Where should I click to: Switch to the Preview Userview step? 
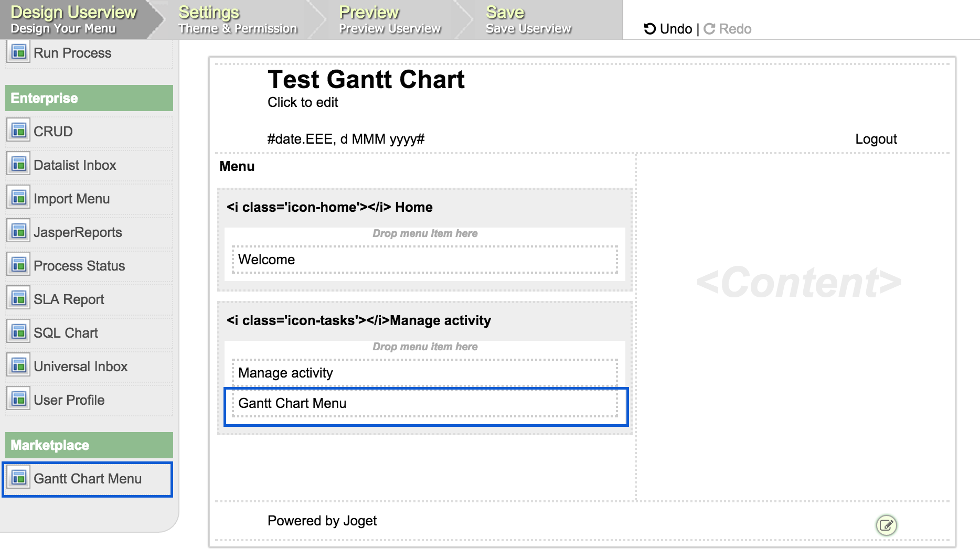pyautogui.click(x=389, y=20)
